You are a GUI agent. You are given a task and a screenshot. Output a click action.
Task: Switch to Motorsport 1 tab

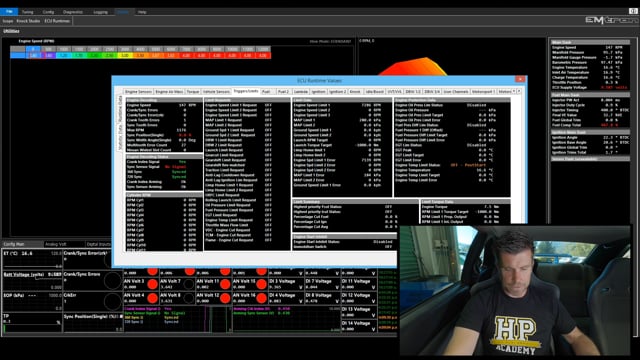483,92
